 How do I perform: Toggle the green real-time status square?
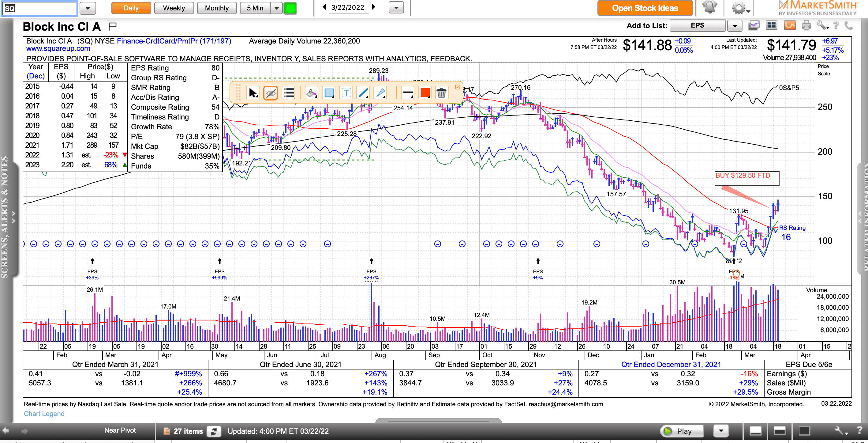pyautogui.click(x=290, y=8)
